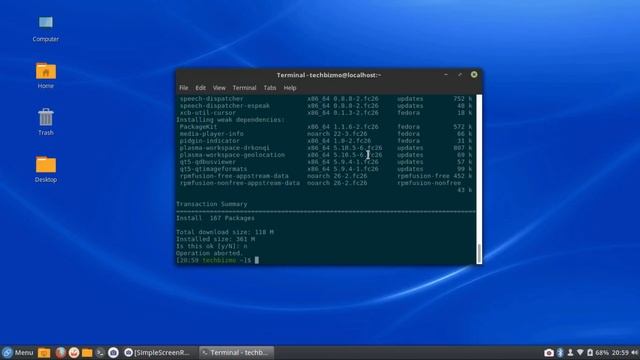Screen dimensions: 640x360
Task: Click the Terminal - techb... taskbar button
Action: [236, 353]
